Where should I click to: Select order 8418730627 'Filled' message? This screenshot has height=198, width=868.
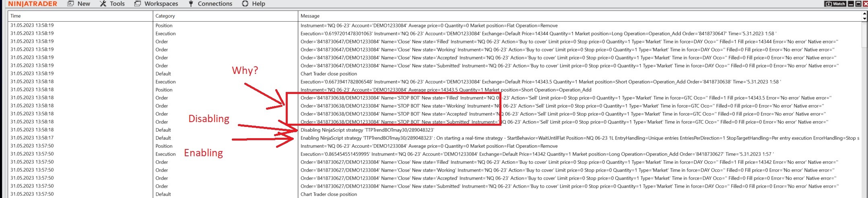pyautogui.click(x=569, y=162)
